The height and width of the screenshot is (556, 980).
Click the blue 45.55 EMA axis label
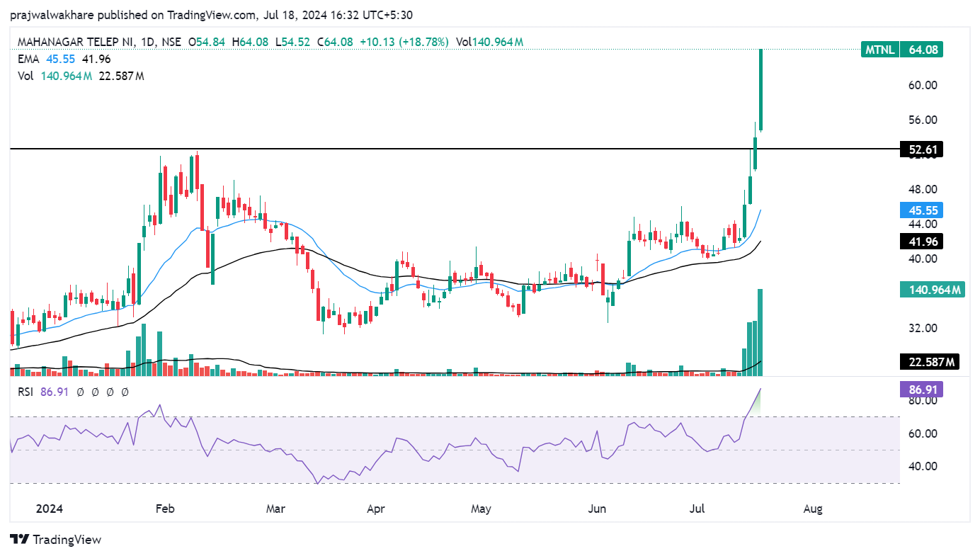(x=921, y=210)
